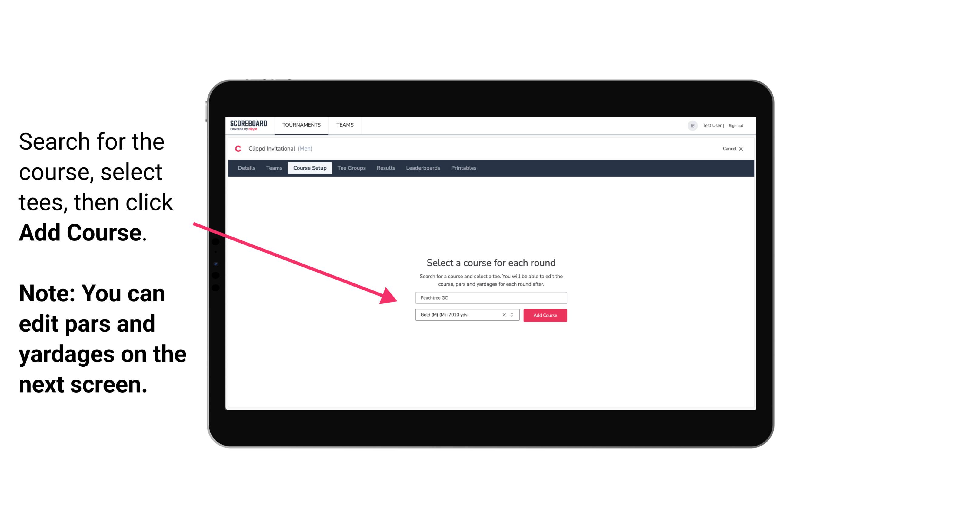Expand stepper control on yardage selector
Image resolution: width=980 pixels, height=527 pixels.
[x=513, y=315]
